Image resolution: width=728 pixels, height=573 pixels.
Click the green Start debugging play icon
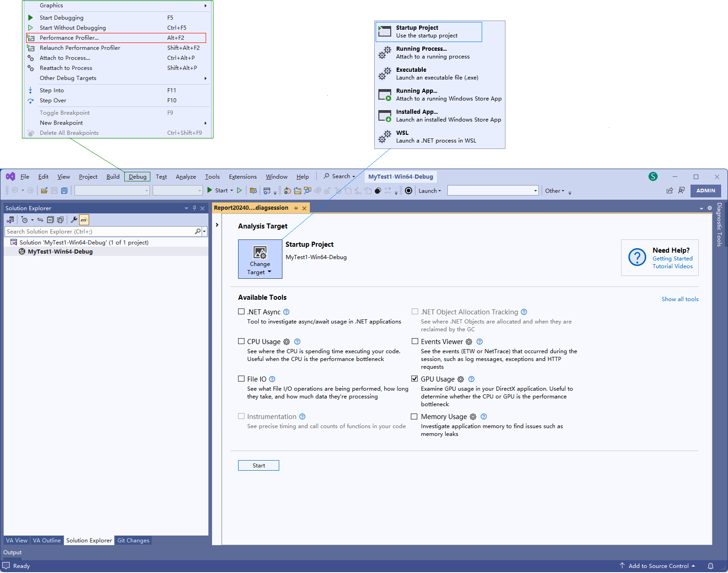point(210,190)
